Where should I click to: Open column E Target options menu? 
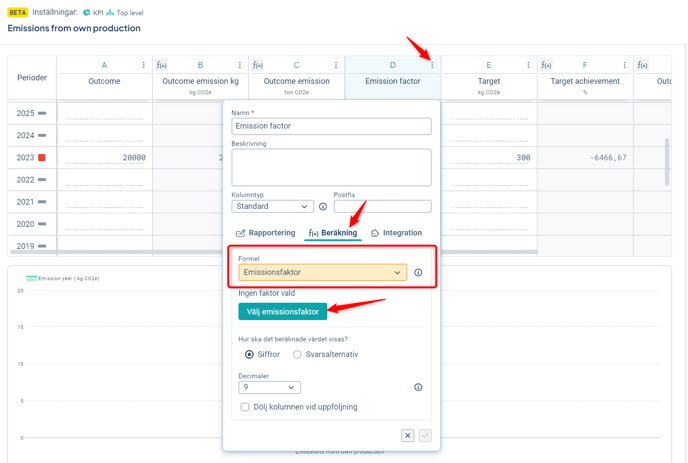(529, 65)
